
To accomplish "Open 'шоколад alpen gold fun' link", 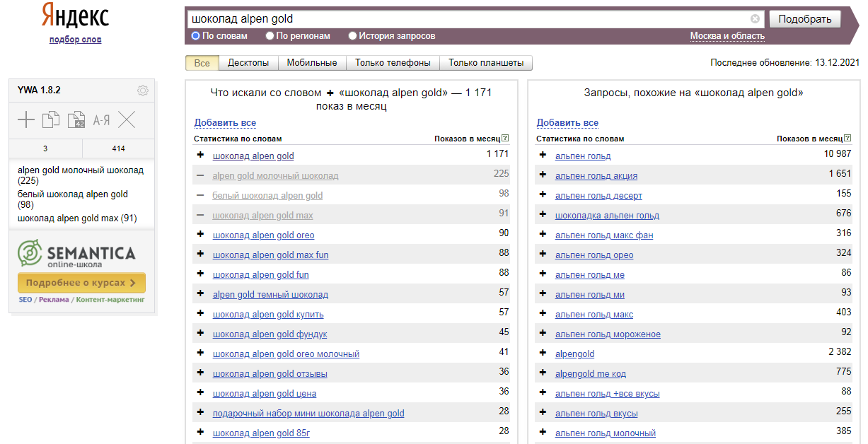I will (260, 275).
